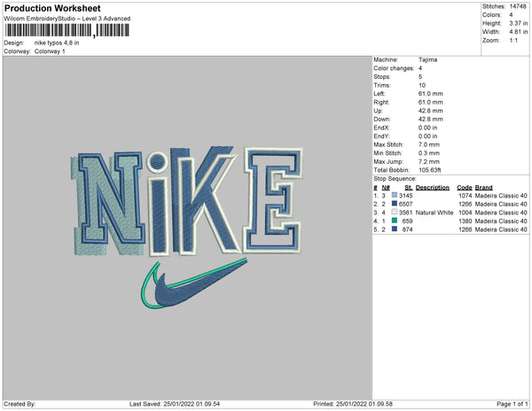
Task: Click the Up value '42.8 mm'
Action: coord(431,111)
